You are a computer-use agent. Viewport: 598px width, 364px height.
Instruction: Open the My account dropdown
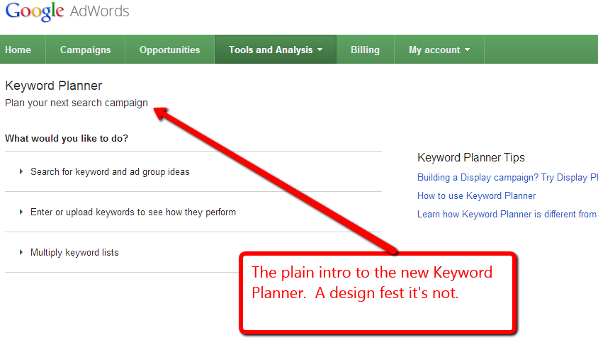pyautogui.click(x=439, y=50)
